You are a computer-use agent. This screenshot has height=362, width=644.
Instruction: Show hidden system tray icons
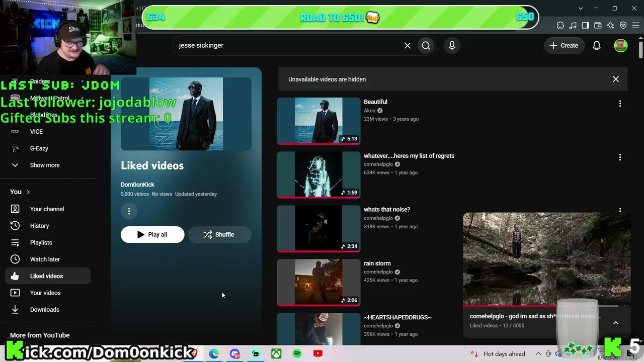[538, 354]
